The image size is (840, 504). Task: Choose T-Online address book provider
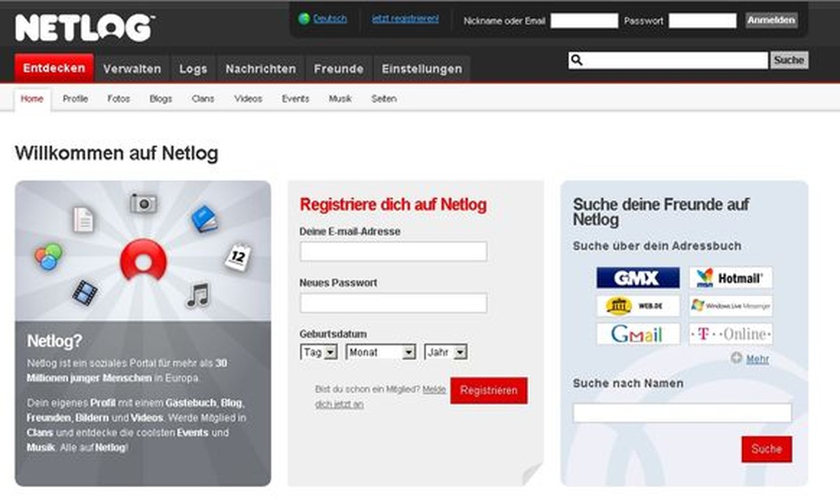(731, 334)
